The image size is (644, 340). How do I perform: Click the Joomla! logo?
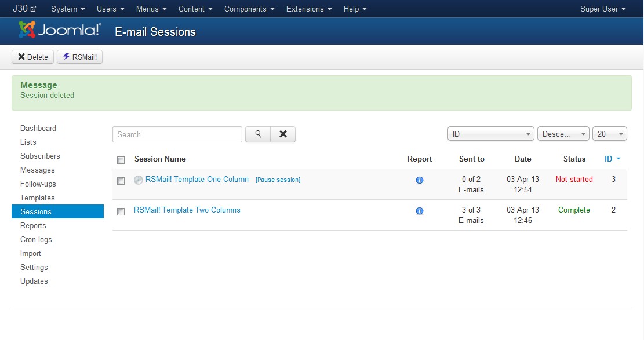(x=60, y=30)
